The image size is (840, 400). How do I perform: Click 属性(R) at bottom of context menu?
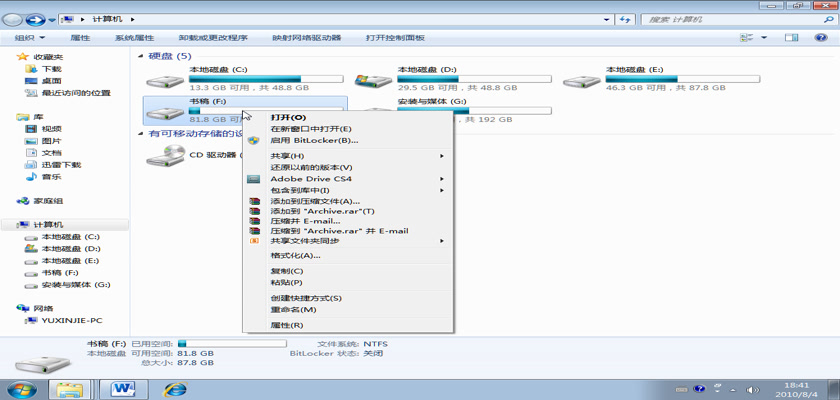coord(286,325)
